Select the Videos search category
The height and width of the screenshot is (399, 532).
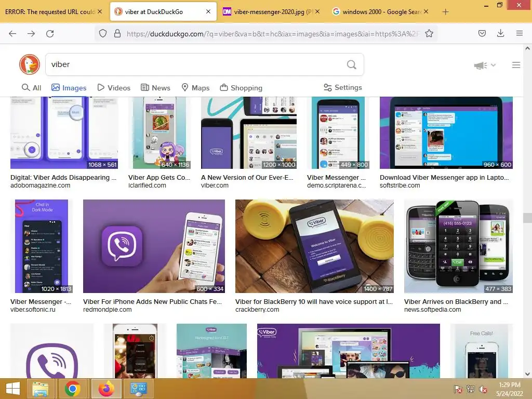pyautogui.click(x=114, y=88)
